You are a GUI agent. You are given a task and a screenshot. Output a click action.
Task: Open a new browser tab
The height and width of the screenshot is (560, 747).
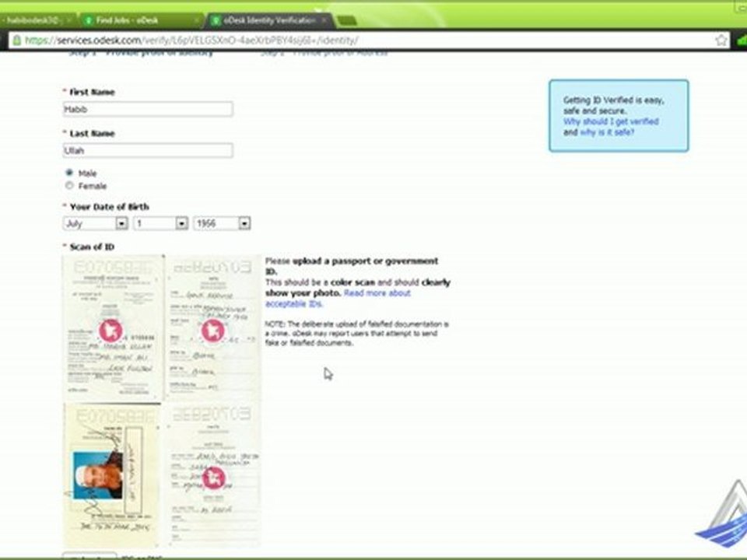[x=346, y=20]
